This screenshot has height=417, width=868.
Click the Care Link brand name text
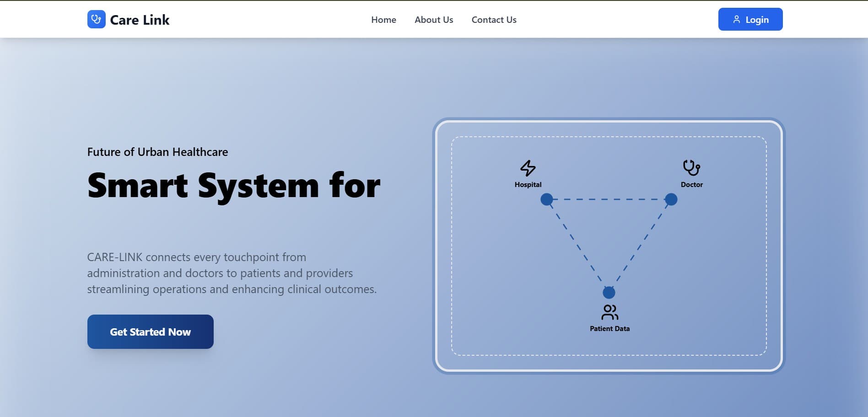click(x=140, y=20)
